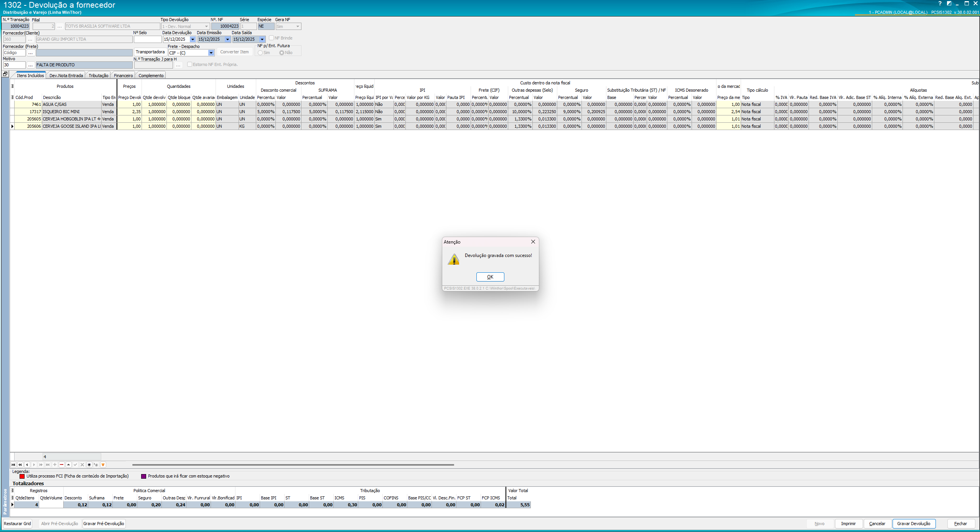Screen dimensions: 980x532
Task: Click the orange filter funnel icon
Action: pos(103,464)
